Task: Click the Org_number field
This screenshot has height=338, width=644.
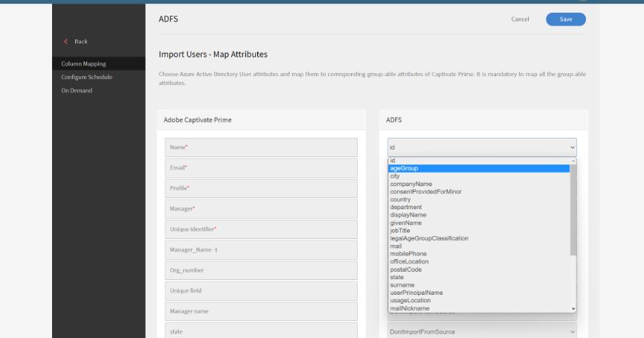Action: pos(260,270)
